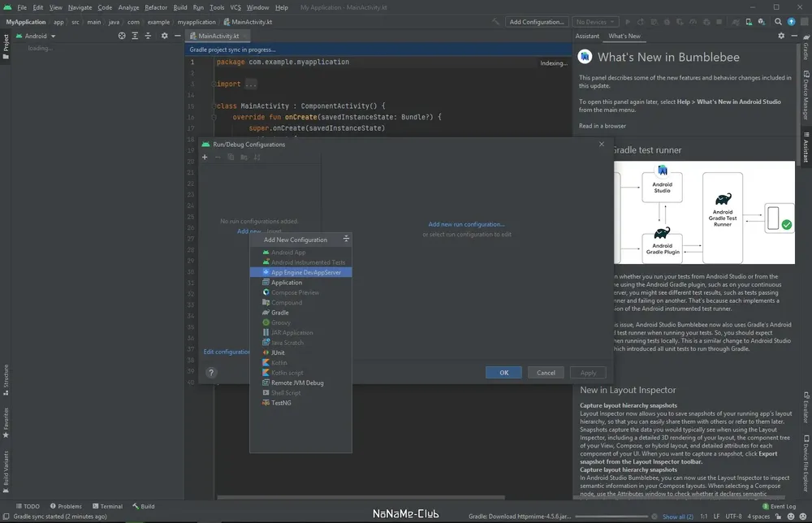Open the Android project view dropdown
812x523 pixels.
[x=36, y=36]
